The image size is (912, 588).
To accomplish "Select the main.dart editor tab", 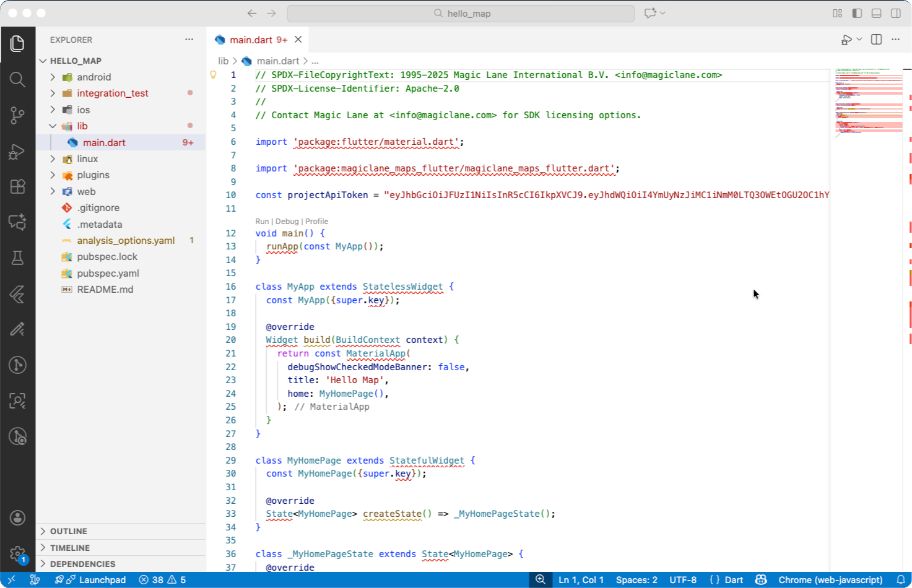I will (x=251, y=40).
